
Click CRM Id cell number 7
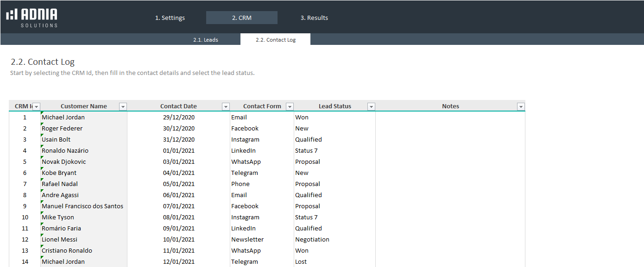25,184
